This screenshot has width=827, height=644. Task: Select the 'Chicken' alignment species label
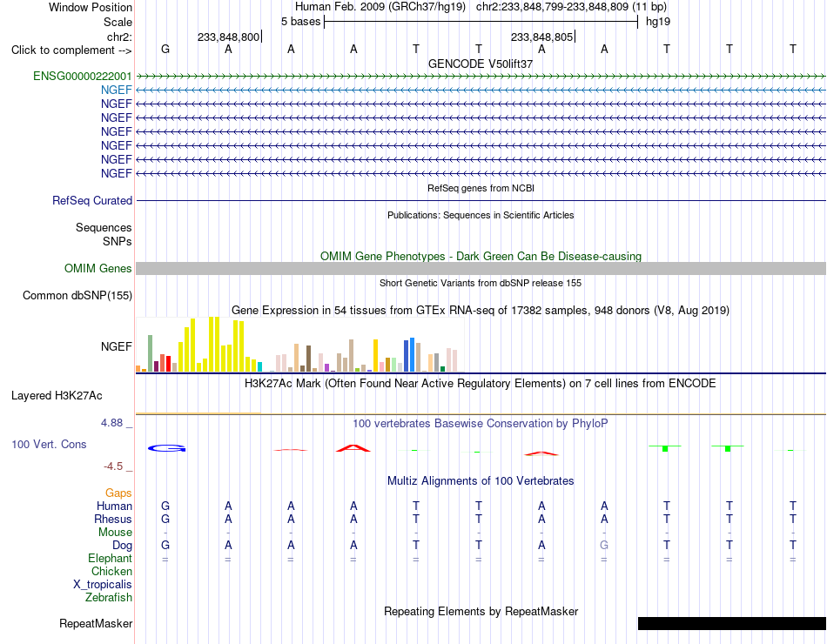click(111, 571)
